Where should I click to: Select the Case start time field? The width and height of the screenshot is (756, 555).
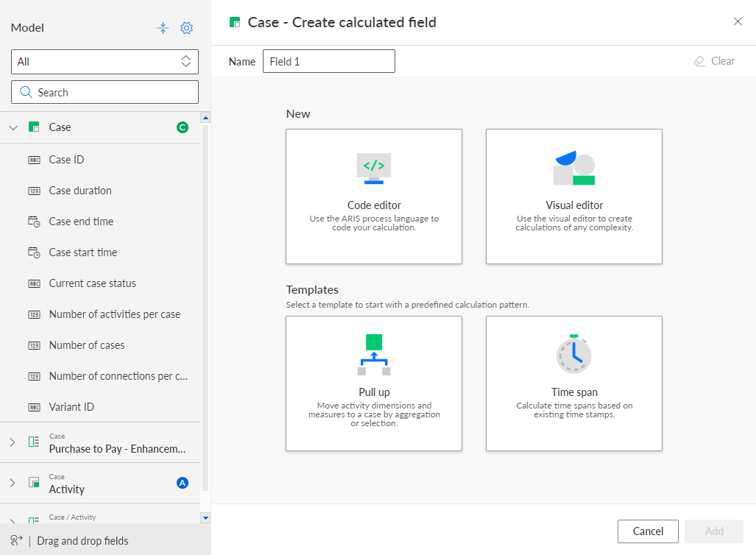pos(100,252)
